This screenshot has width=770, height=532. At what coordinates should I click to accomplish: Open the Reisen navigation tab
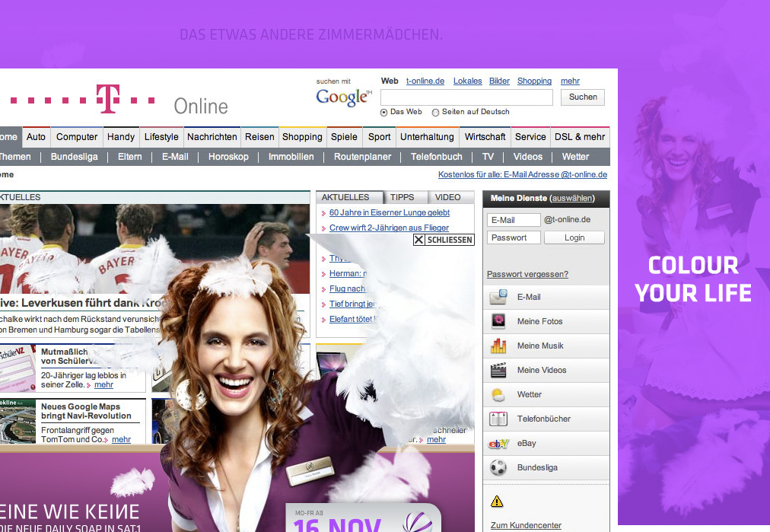pos(259,137)
